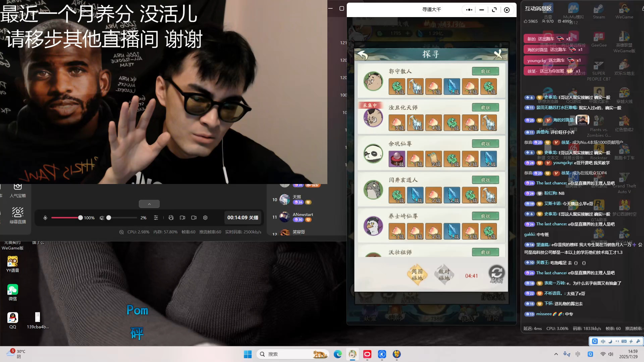Expand the collapsed panel with up chevron
Viewport: 644px width, 362px height.
coord(149,204)
